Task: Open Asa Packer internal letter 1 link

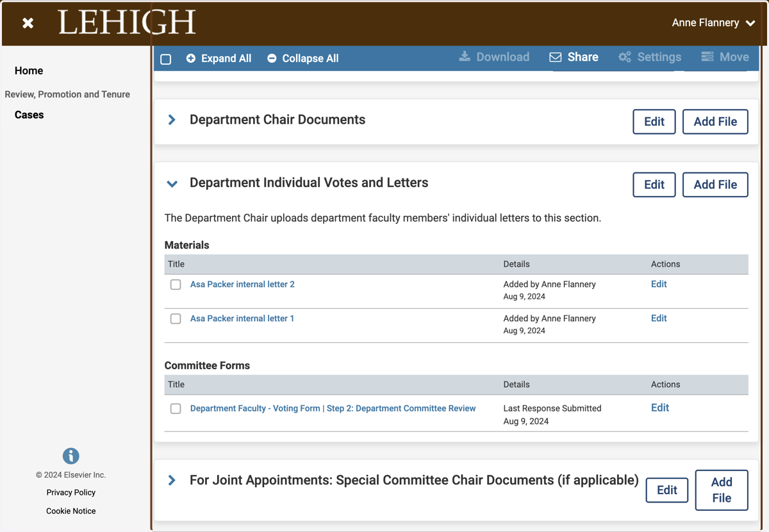Action: (242, 319)
